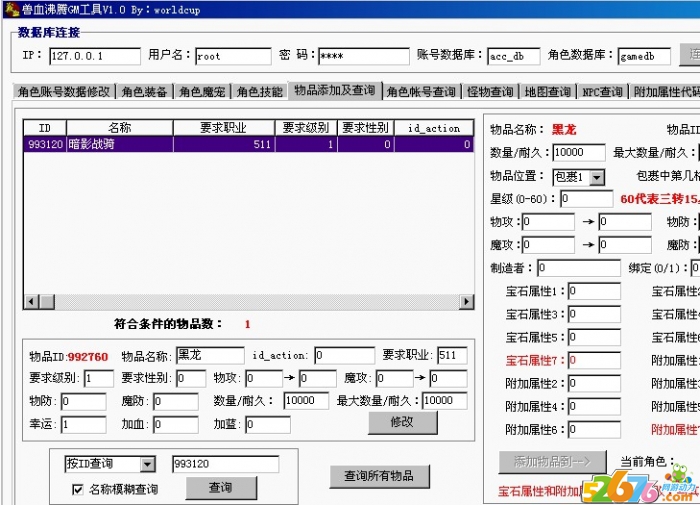Focus the 附加属性4 input field
Image resolution: width=700 pixels, height=505 pixels.
(x=594, y=407)
